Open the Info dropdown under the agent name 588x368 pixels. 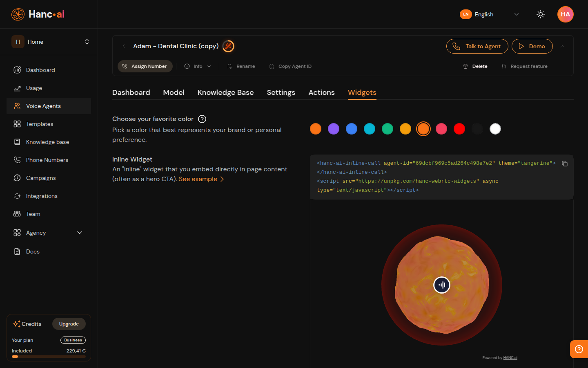click(198, 66)
